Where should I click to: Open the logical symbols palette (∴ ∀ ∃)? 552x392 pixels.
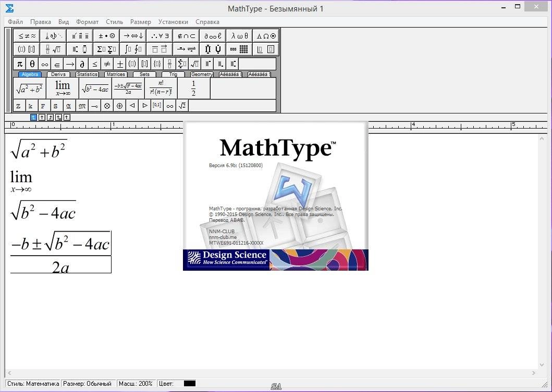(160, 35)
